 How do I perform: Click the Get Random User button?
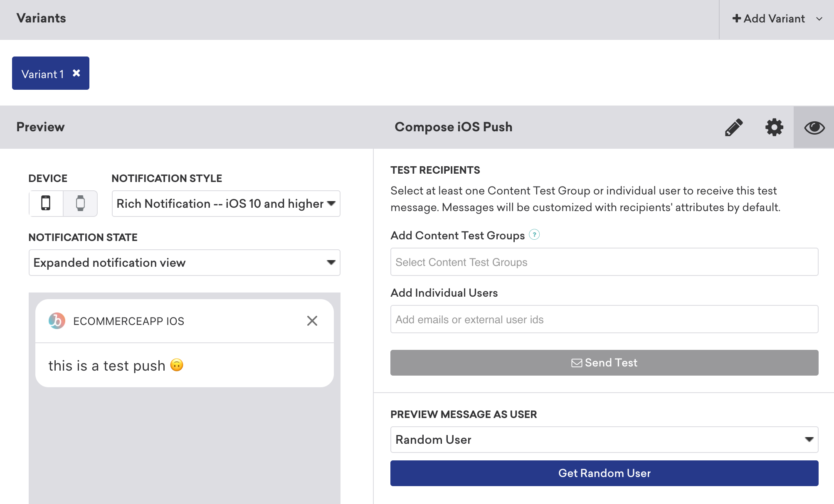pos(604,472)
